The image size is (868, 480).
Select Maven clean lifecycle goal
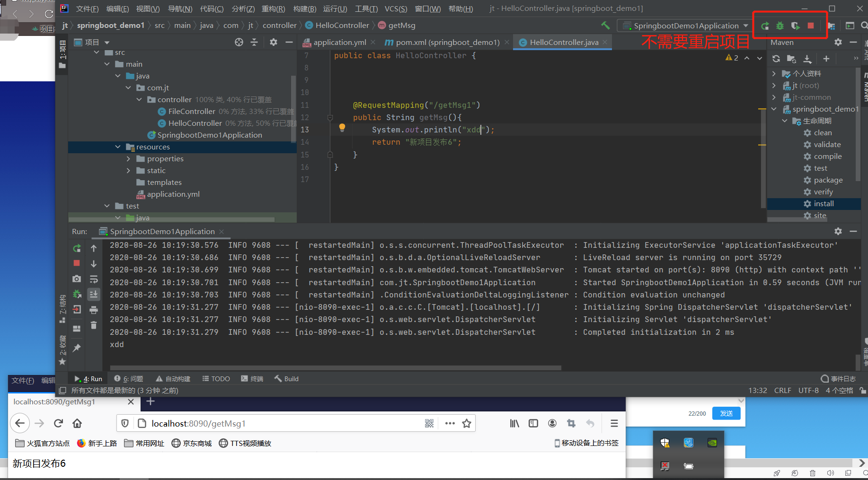[x=823, y=133]
